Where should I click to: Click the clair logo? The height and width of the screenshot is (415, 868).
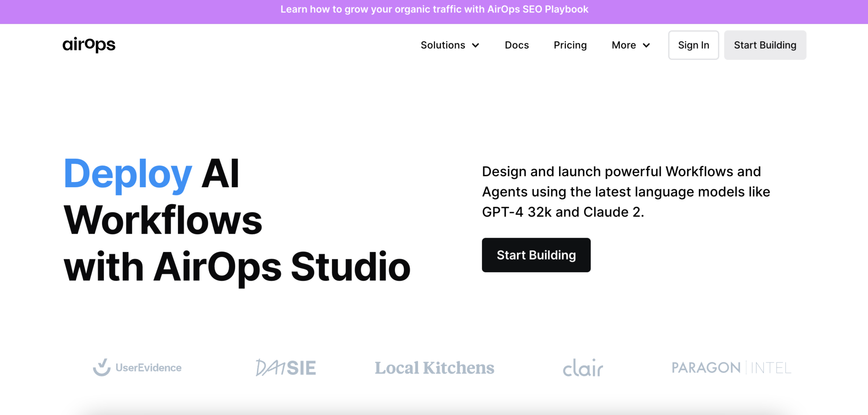pyautogui.click(x=583, y=368)
